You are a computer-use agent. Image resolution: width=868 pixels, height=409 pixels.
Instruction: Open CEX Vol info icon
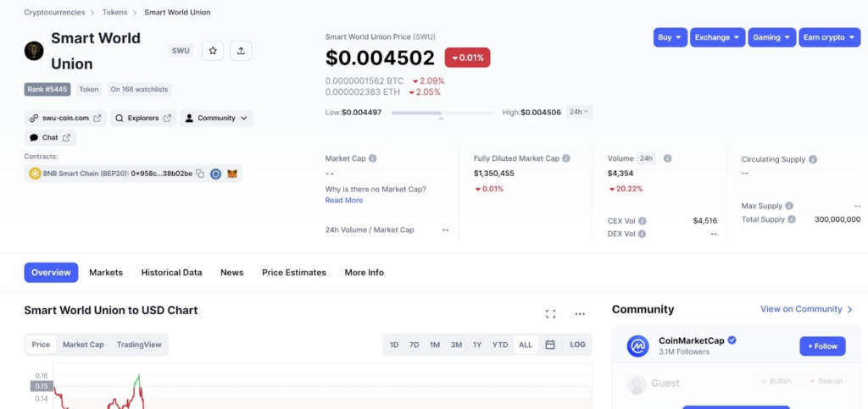642,220
